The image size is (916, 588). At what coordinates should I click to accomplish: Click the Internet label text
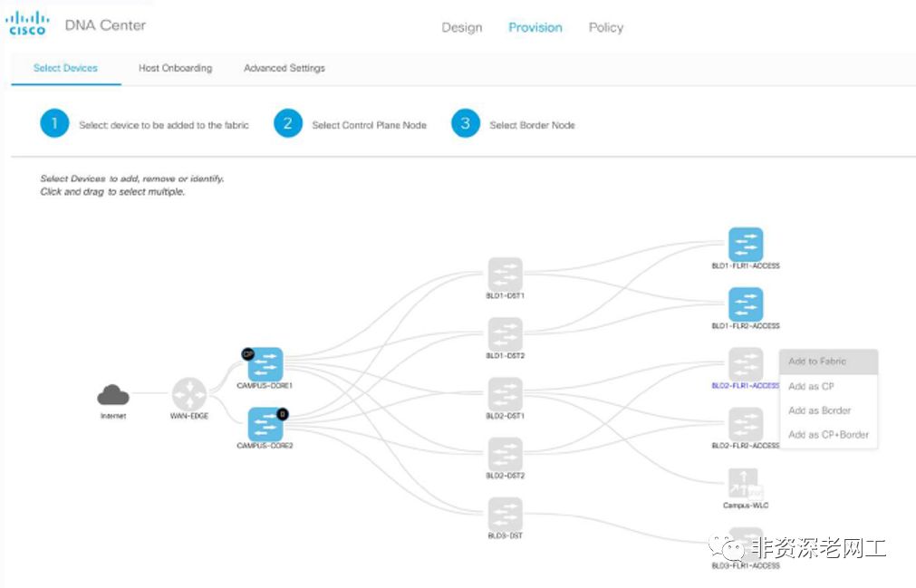click(x=112, y=416)
